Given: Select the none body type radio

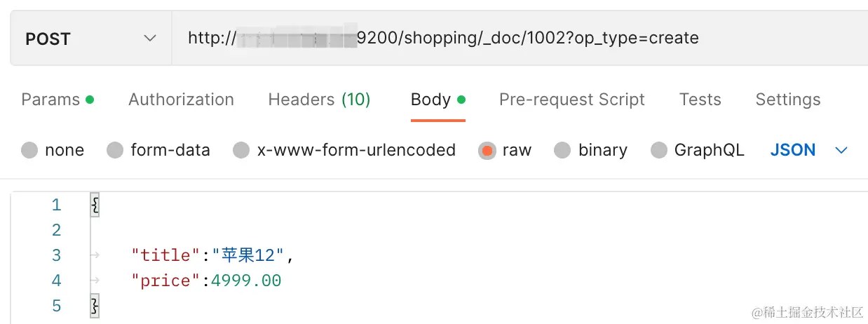Looking at the screenshot, I should pyautogui.click(x=29, y=150).
